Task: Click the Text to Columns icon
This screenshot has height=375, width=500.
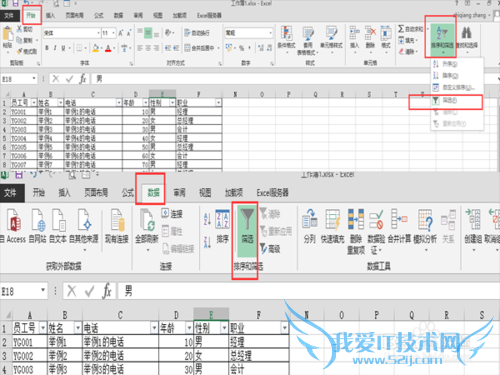Action: [x=309, y=219]
